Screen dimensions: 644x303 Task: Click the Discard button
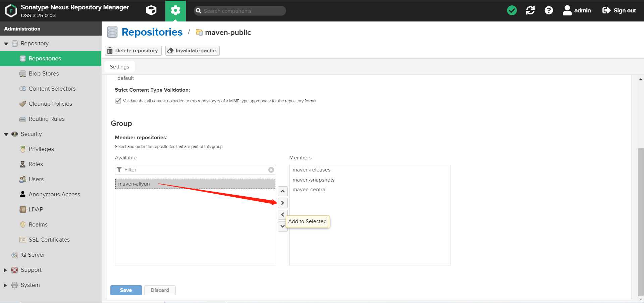[160, 290]
